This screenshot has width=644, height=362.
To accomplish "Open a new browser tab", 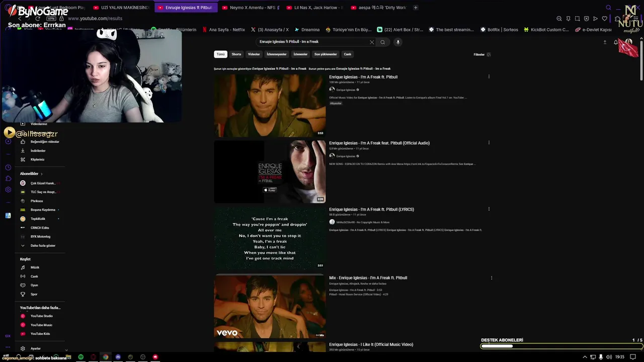I will tap(416, 8).
